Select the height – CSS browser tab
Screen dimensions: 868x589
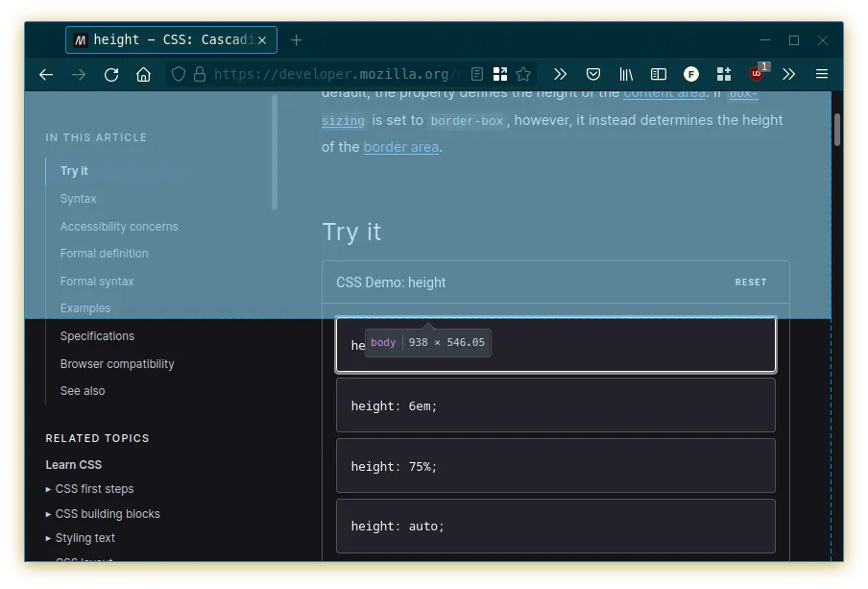click(x=171, y=40)
